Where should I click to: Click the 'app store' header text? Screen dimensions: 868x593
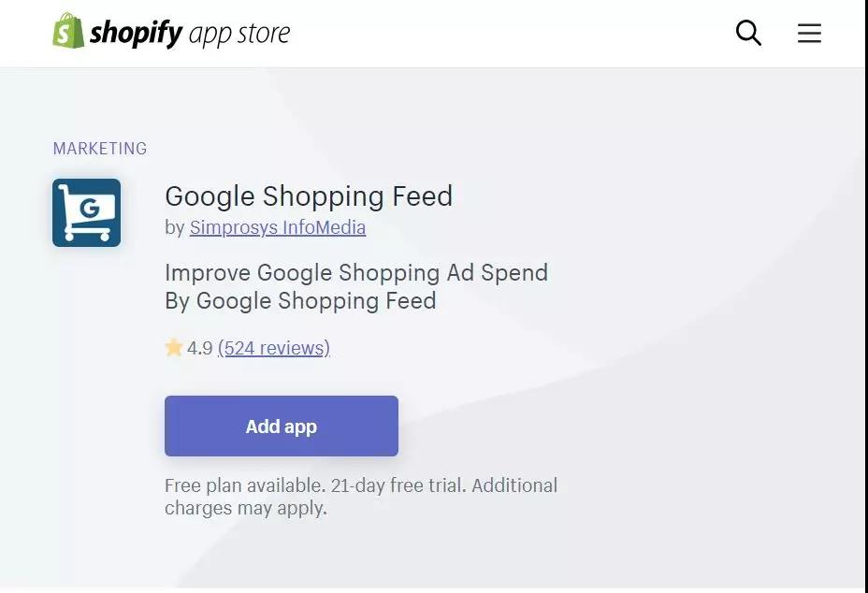(239, 35)
